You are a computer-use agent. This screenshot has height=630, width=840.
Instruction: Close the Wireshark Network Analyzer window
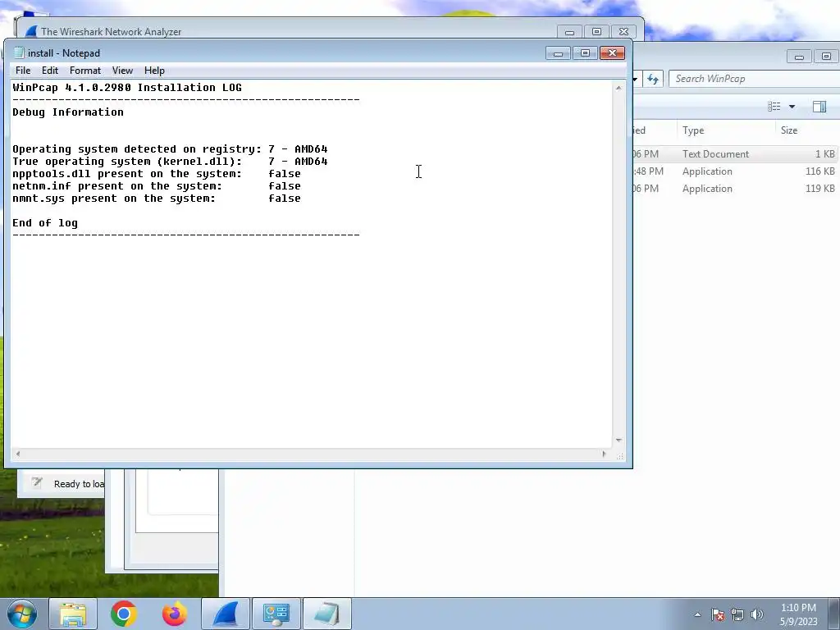click(x=623, y=32)
